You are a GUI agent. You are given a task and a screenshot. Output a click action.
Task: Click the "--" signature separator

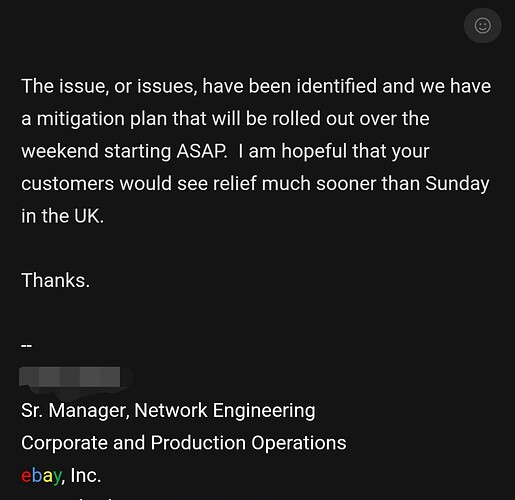coord(27,345)
